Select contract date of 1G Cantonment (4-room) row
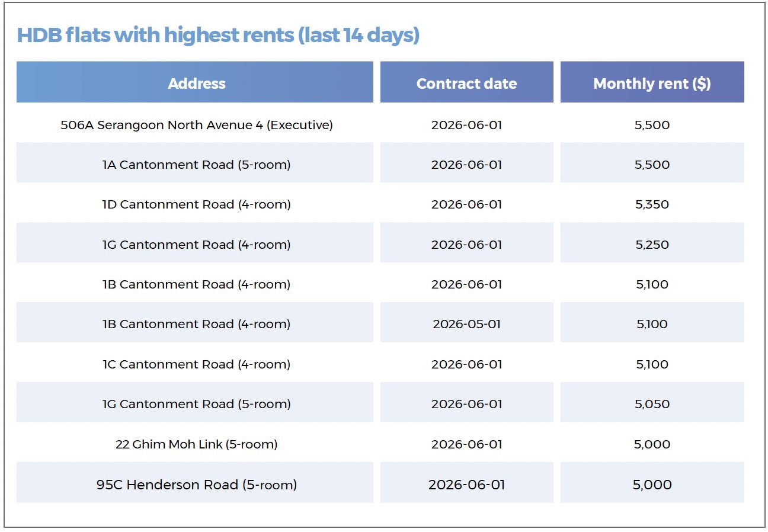The height and width of the screenshot is (532, 768). (x=467, y=245)
